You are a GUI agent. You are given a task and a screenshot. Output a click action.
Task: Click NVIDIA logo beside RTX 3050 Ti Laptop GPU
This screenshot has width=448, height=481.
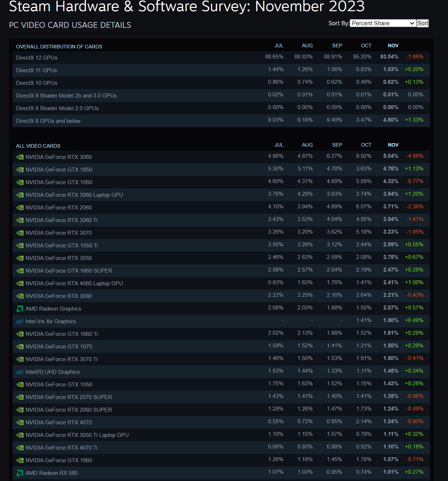(x=20, y=435)
